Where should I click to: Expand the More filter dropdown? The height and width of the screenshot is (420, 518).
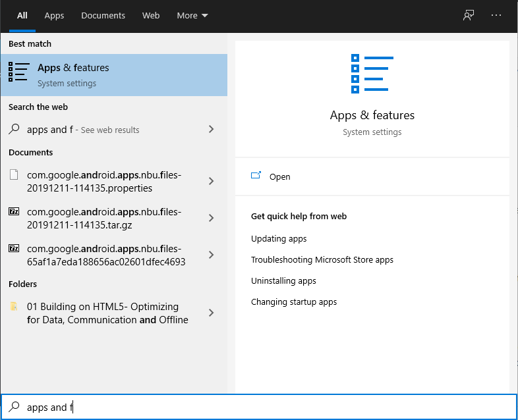(x=192, y=15)
